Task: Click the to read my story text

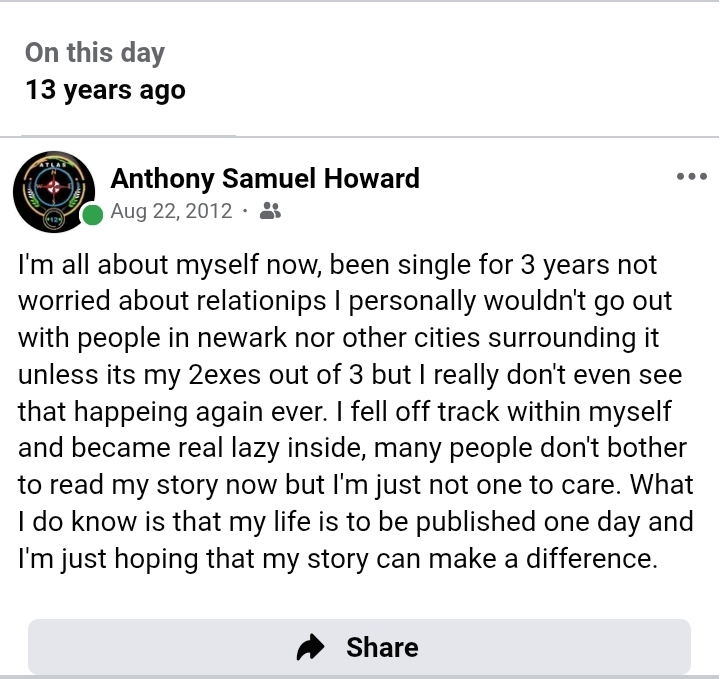Action: [116, 483]
